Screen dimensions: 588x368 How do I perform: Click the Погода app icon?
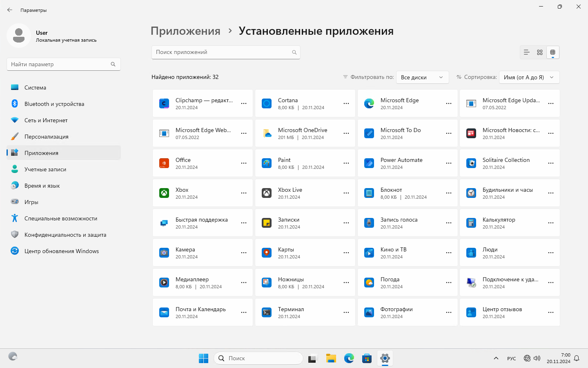pos(369,283)
